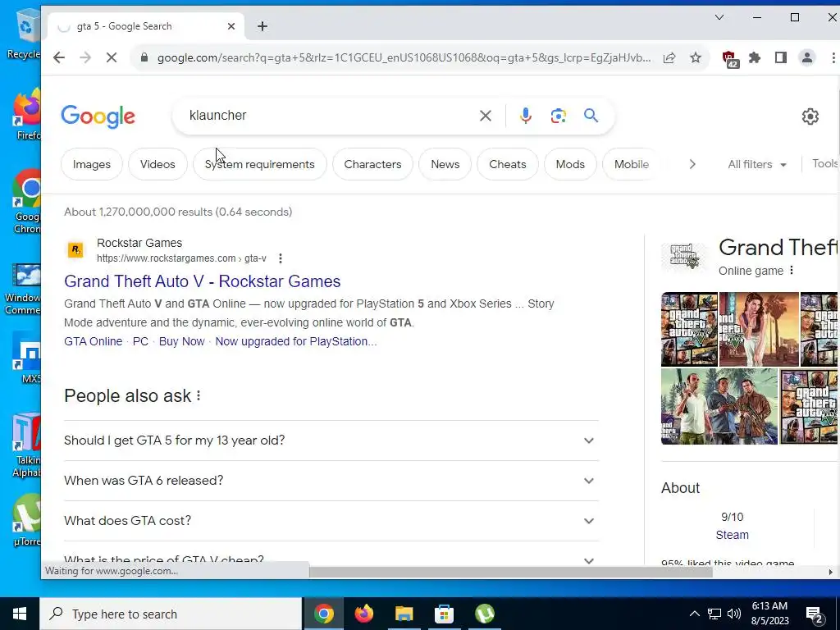The width and height of the screenshot is (840, 630).
Task: Show more filter chips with right arrow
Action: tap(692, 164)
